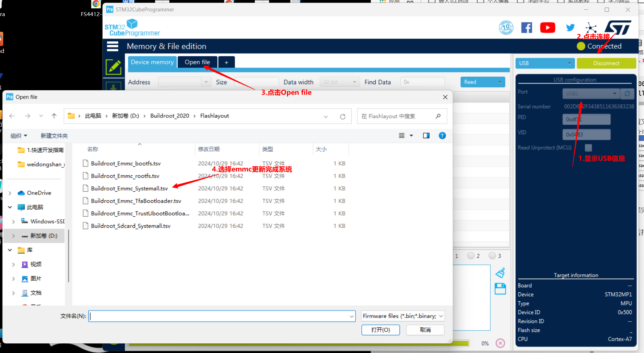Image resolution: width=644 pixels, height=353 pixels.
Task: Expand the 新加卷 (D:) tree node
Action: point(14,236)
